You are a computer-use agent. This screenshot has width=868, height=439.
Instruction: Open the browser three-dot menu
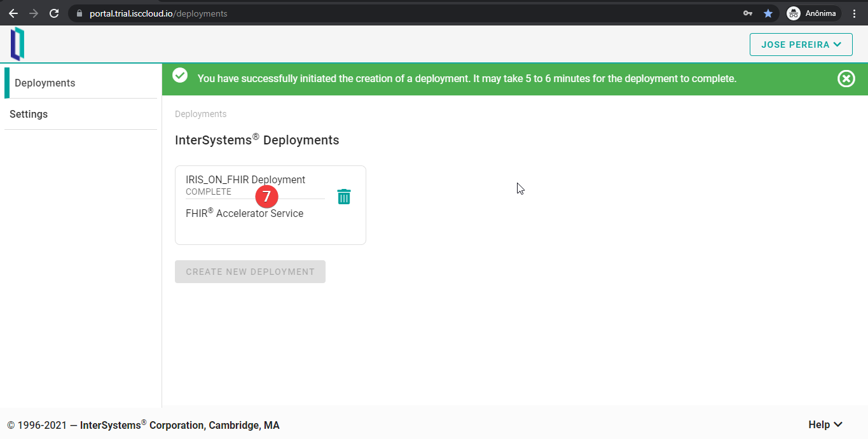(854, 13)
